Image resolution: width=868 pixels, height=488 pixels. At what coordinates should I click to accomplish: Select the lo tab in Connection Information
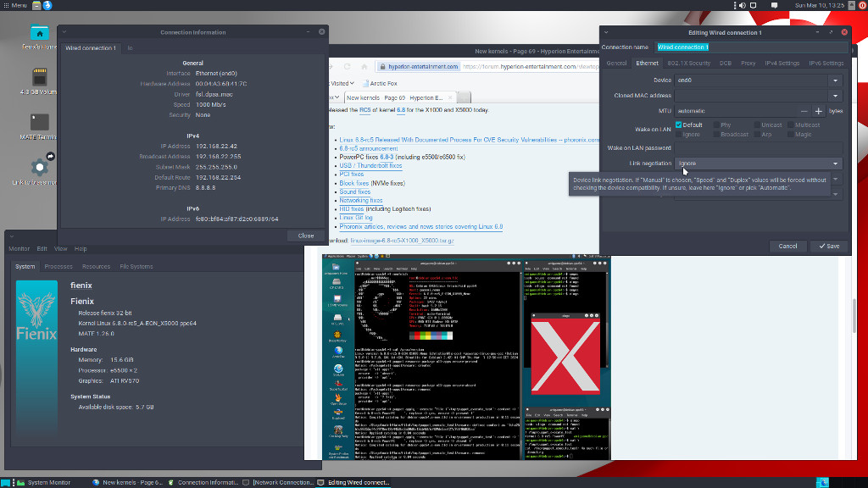pos(130,48)
